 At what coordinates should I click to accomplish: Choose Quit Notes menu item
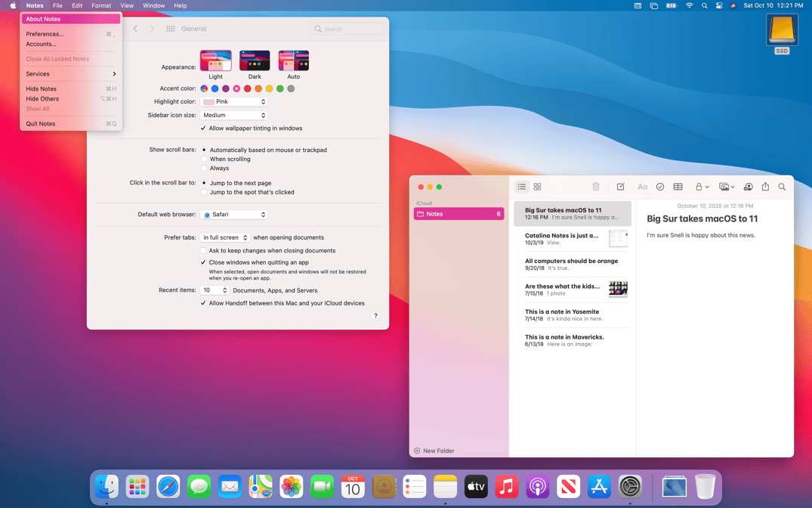[71, 123]
